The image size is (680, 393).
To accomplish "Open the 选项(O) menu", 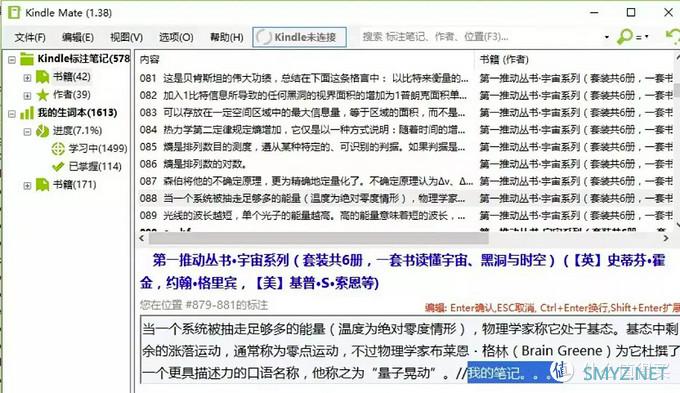I will coord(176,37).
